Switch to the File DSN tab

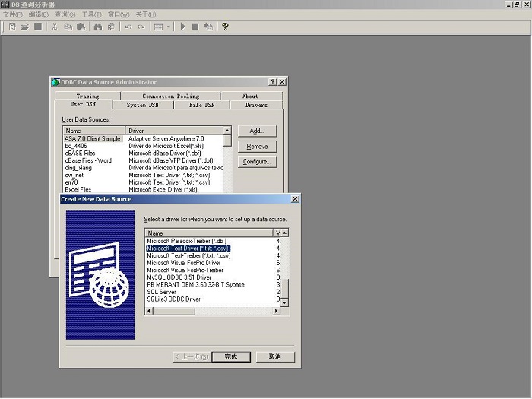[x=202, y=105]
